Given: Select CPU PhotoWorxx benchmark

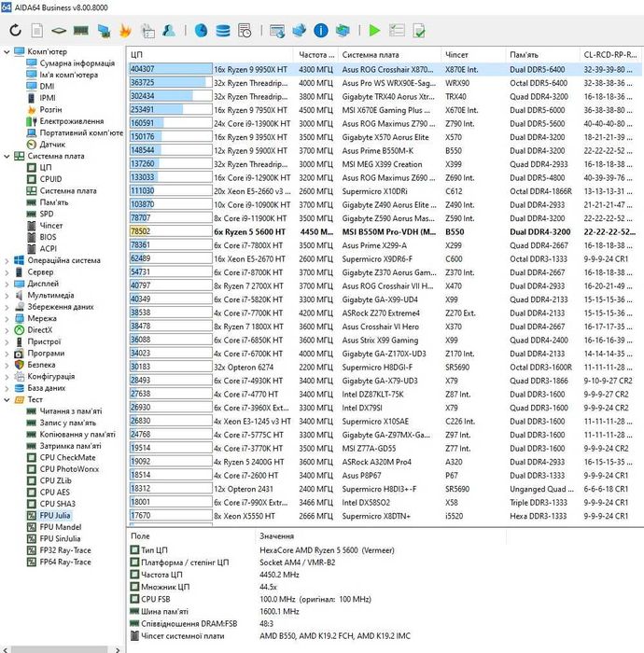Looking at the screenshot, I should pos(70,469).
